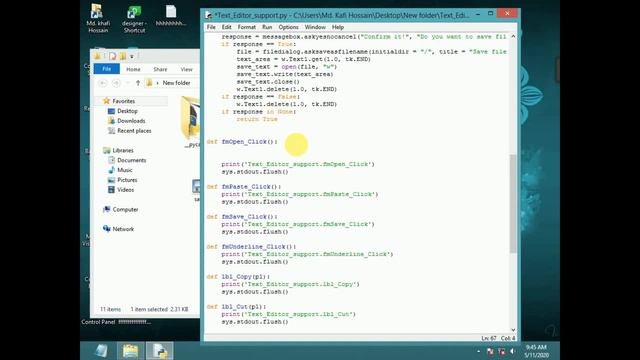Click the def fmUnderline_Click line

[x=251, y=247]
